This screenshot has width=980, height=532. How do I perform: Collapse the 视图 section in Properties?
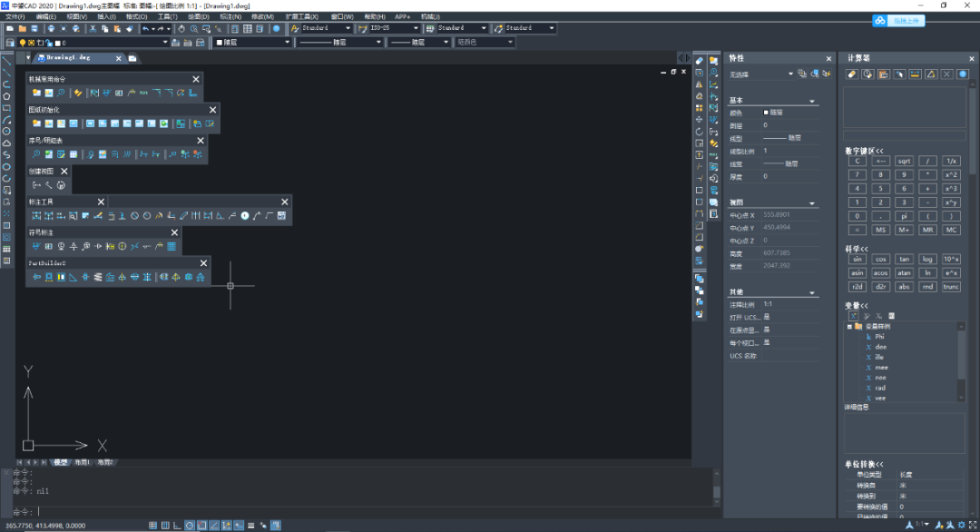(812, 203)
